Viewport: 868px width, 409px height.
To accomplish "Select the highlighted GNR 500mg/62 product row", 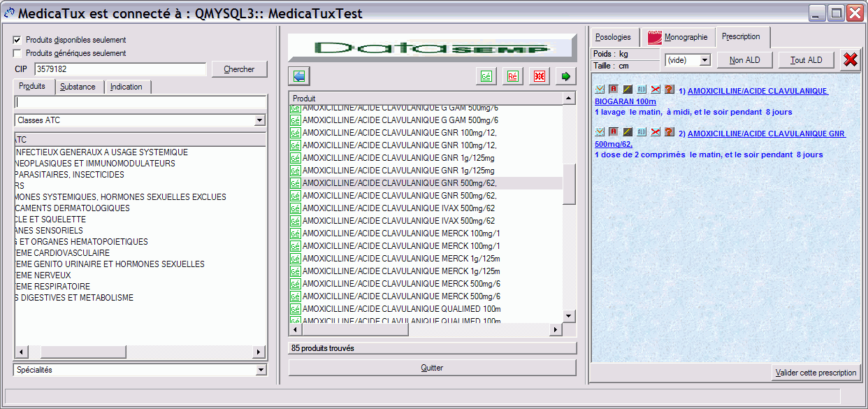I will tap(426, 182).
